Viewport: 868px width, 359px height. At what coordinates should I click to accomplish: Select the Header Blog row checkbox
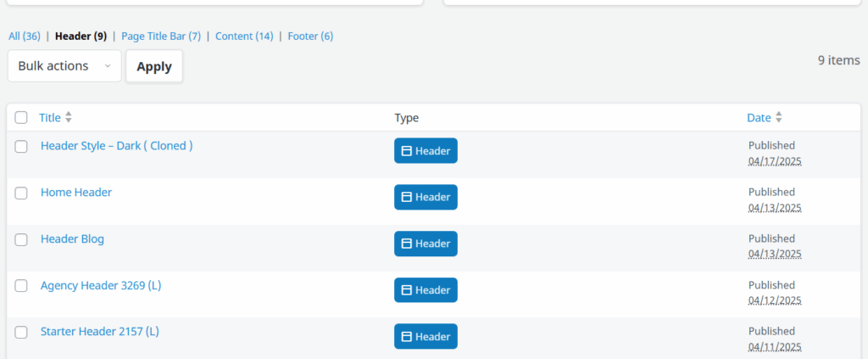pyautogui.click(x=21, y=240)
